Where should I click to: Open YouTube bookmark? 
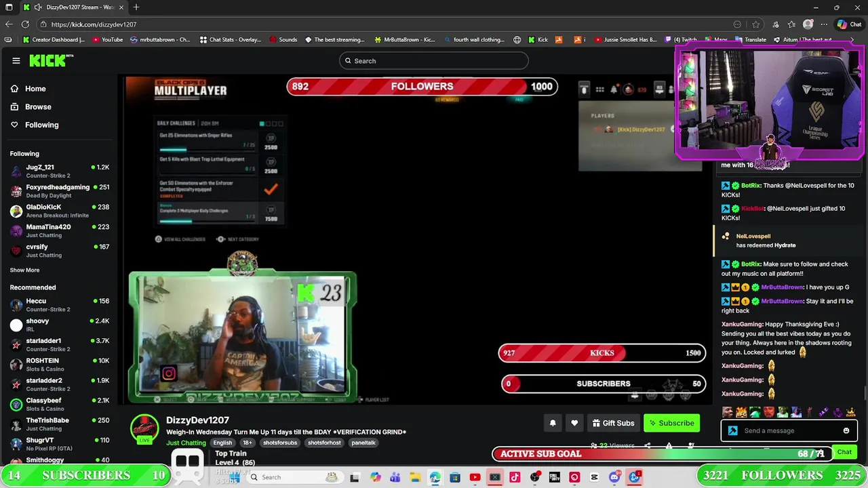click(x=107, y=40)
